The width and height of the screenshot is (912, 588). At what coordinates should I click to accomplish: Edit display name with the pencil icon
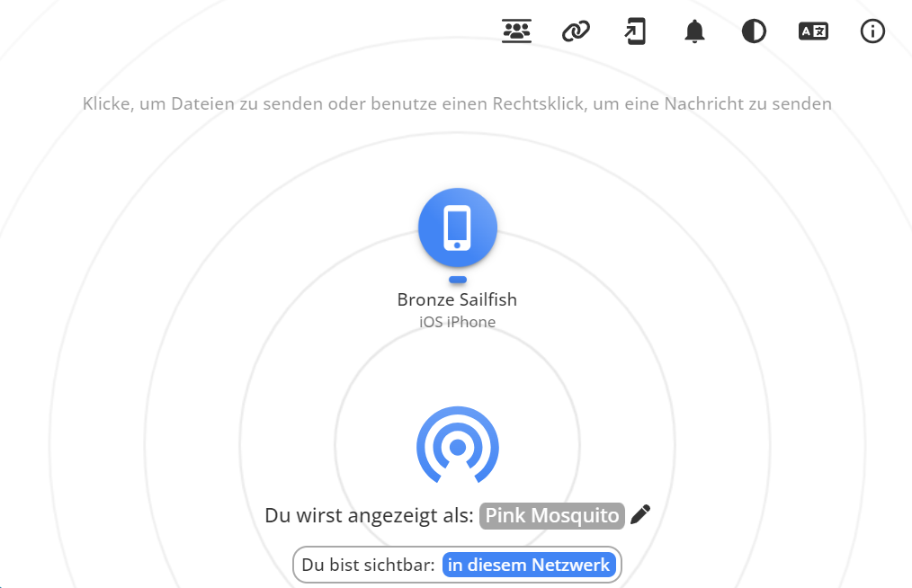[640, 514]
